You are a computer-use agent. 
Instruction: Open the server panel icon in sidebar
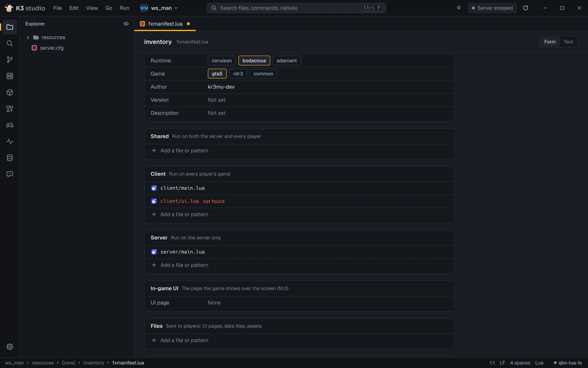point(10,76)
